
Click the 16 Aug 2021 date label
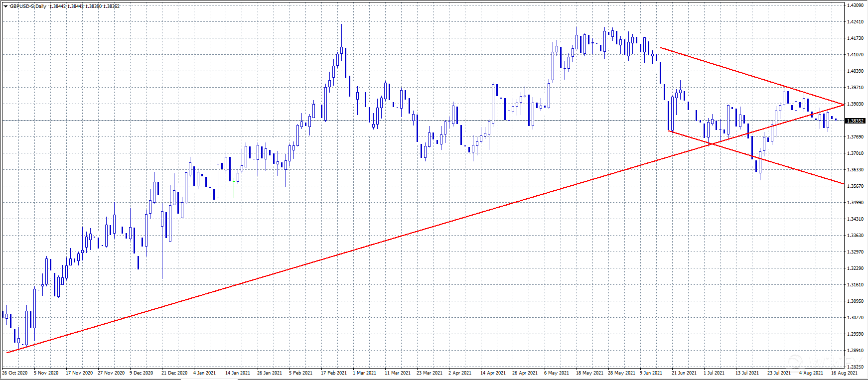tap(844, 373)
